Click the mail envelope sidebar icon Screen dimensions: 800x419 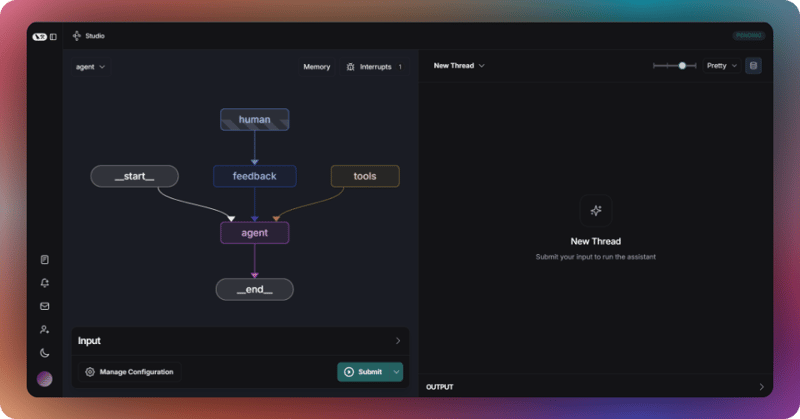pyautogui.click(x=44, y=306)
